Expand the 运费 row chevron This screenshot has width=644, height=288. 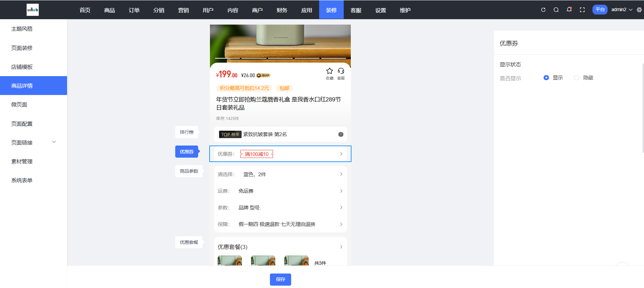(x=341, y=191)
